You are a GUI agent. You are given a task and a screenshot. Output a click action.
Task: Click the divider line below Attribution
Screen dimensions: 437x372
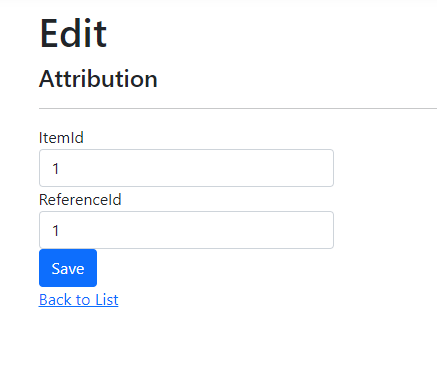pos(238,108)
